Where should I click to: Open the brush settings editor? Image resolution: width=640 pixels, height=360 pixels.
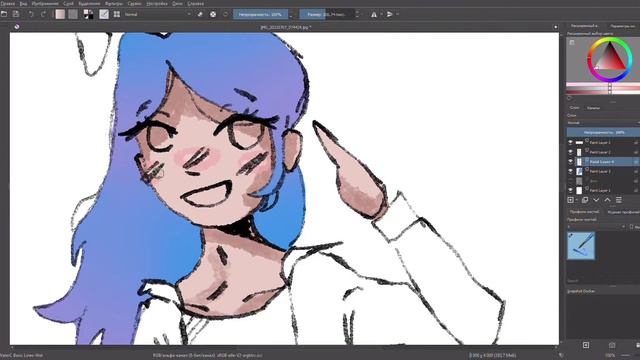pos(104,14)
